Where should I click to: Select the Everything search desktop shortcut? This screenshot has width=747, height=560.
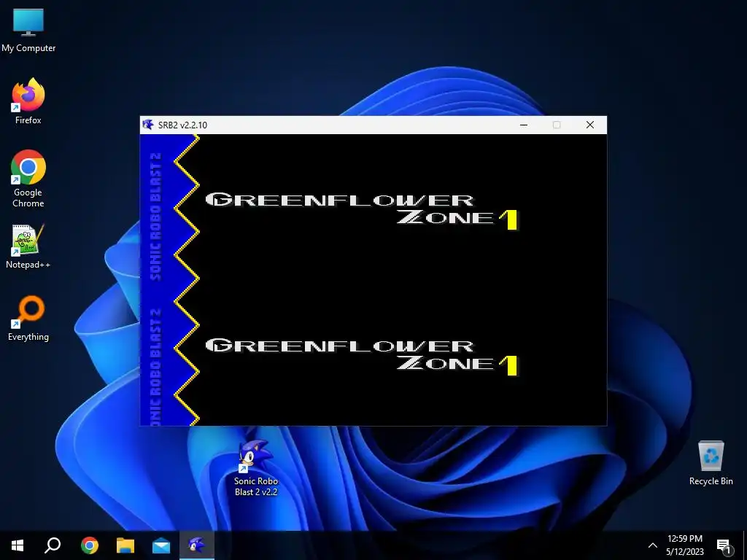[x=28, y=319]
